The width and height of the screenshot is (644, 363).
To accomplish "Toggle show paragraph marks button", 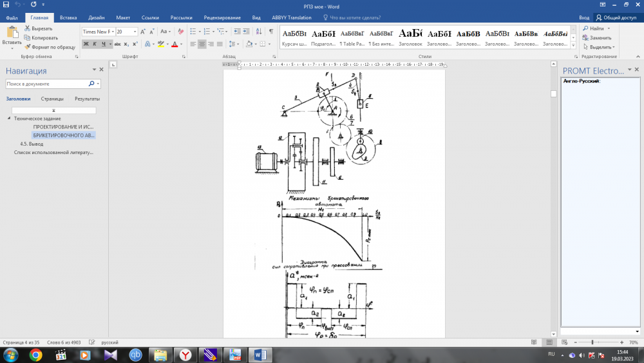I will 270,31.
